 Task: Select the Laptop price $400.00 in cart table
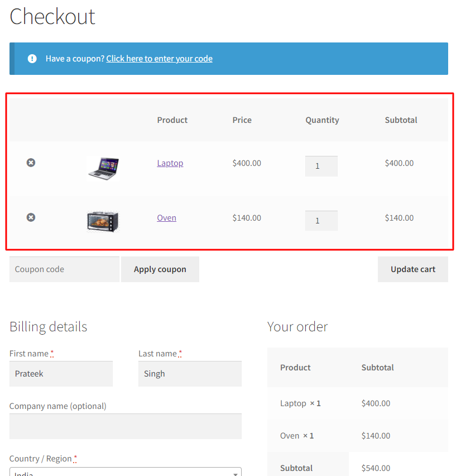pos(247,163)
